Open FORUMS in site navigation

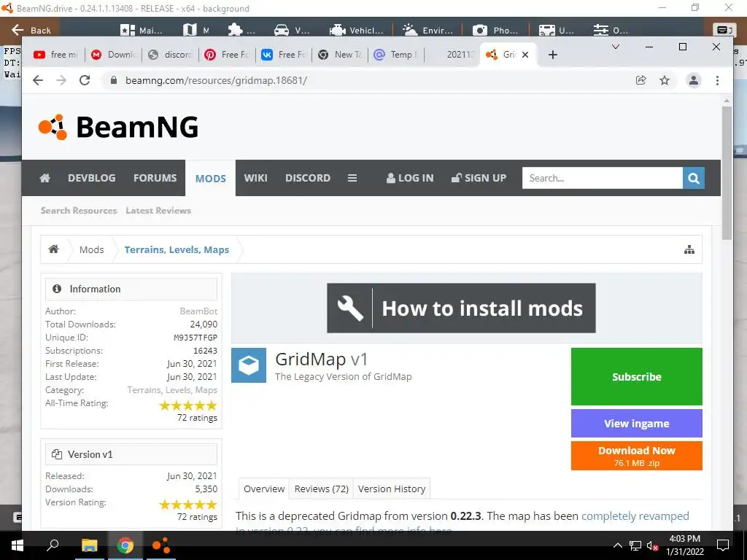[155, 178]
